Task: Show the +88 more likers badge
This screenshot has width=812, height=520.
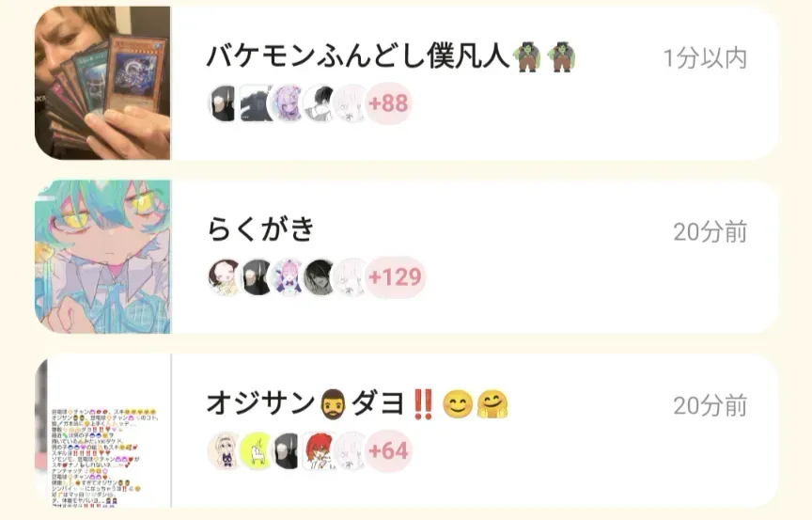Action: 388,103
